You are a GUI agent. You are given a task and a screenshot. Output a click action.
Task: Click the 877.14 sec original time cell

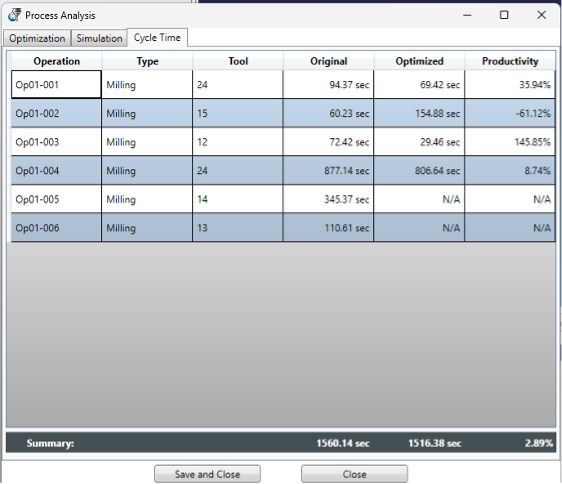(x=328, y=171)
